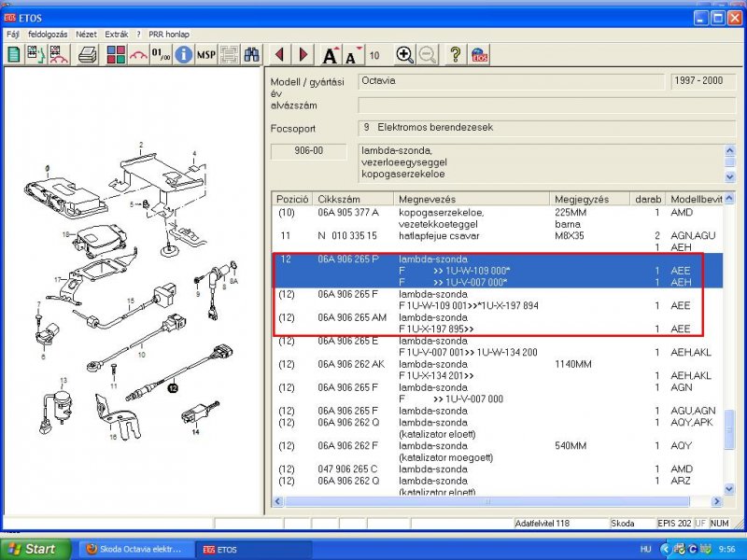The height and width of the screenshot is (560, 747).
Task: Click the Megjegyzés column header
Action: pos(589,199)
